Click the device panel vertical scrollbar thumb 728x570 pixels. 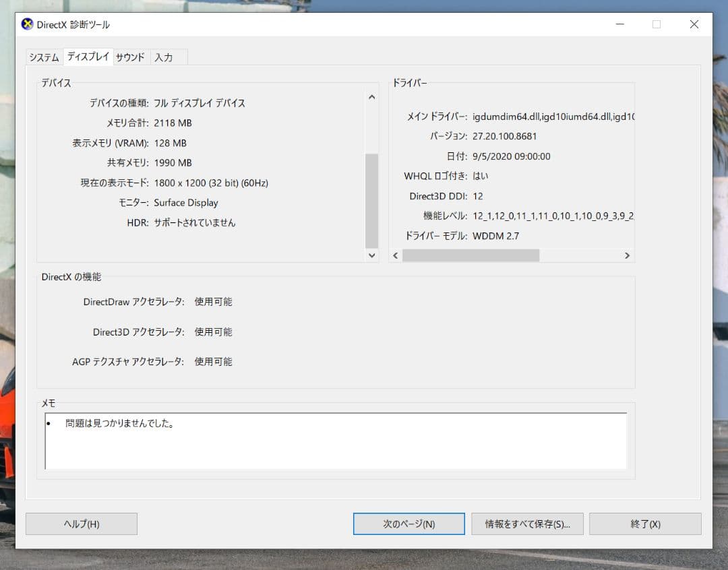click(371, 201)
